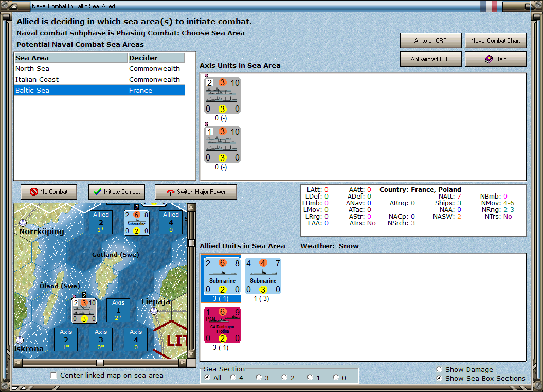Image resolution: width=543 pixels, height=392 pixels.
Task: Select the POL CA Destroyer Flotilla counter
Action: pyautogui.click(x=221, y=325)
